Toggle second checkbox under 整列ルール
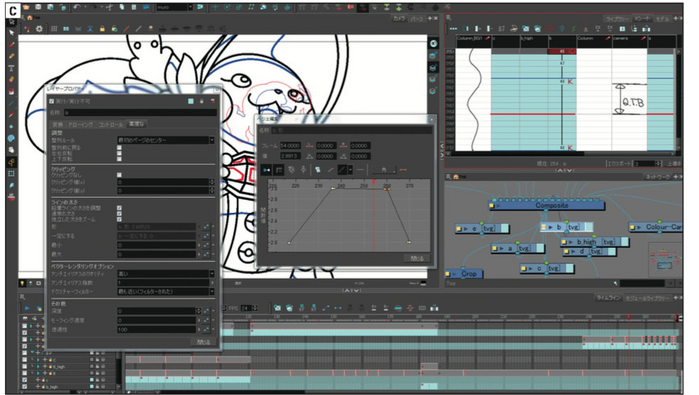Screen dimensions: 699x395 pyautogui.click(x=119, y=153)
